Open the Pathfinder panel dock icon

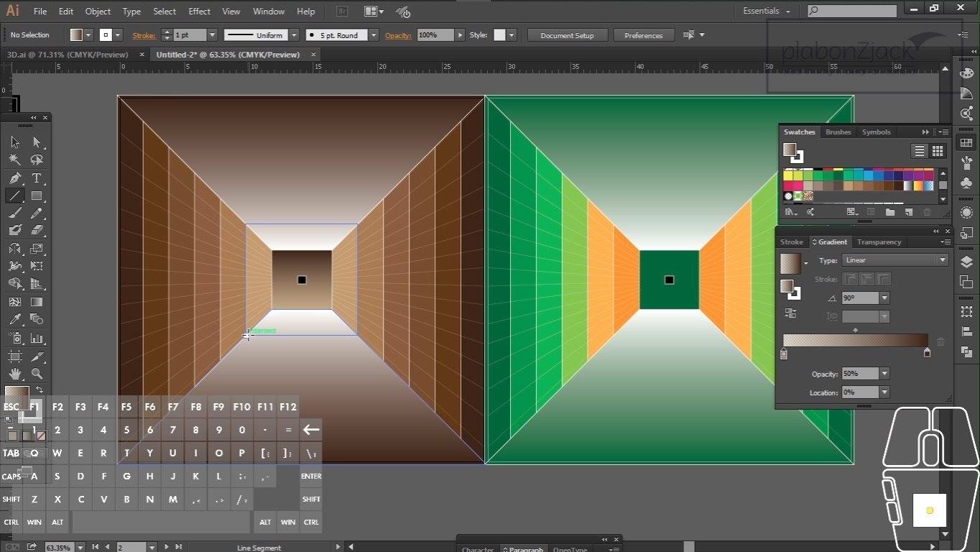(x=966, y=352)
